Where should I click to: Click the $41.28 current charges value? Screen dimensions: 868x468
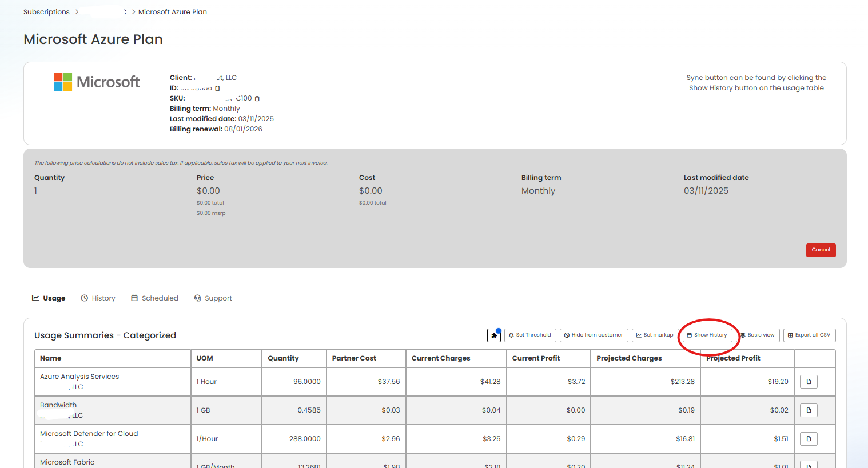(x=490, y=382)
